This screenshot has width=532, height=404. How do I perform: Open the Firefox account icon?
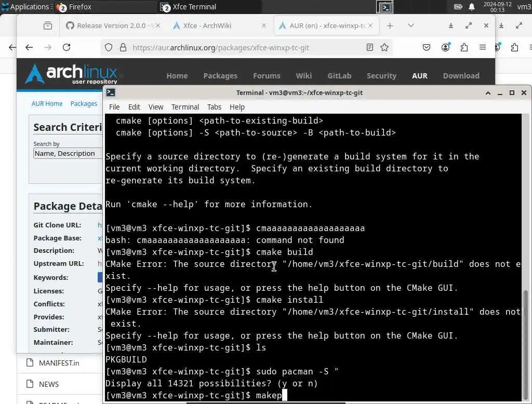[x=445, y=47]
